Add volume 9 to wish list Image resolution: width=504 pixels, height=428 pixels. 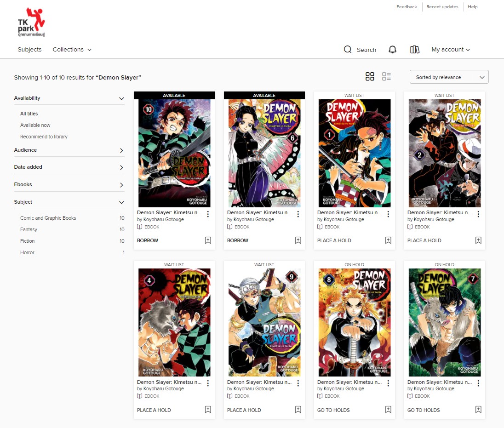(x=298, y=410)
